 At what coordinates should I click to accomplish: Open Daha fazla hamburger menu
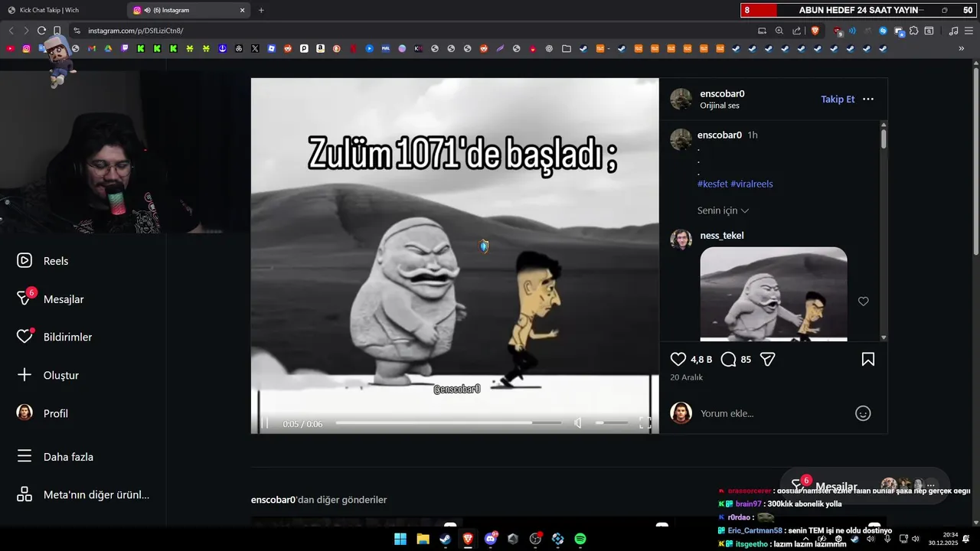[55, 457]
